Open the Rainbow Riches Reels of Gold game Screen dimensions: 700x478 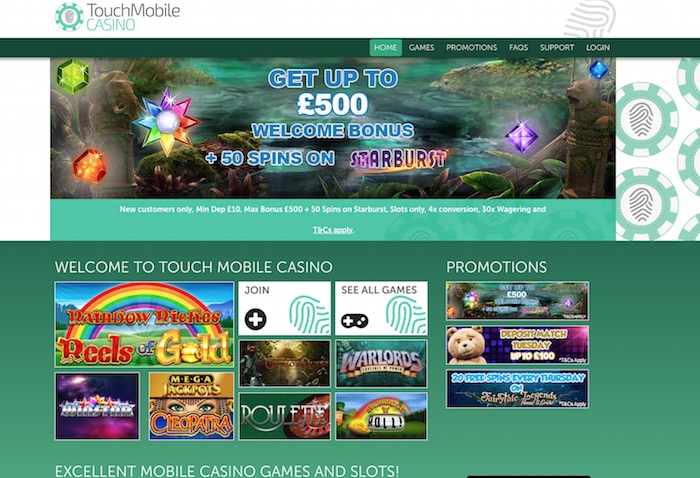[x=144, y=324]
